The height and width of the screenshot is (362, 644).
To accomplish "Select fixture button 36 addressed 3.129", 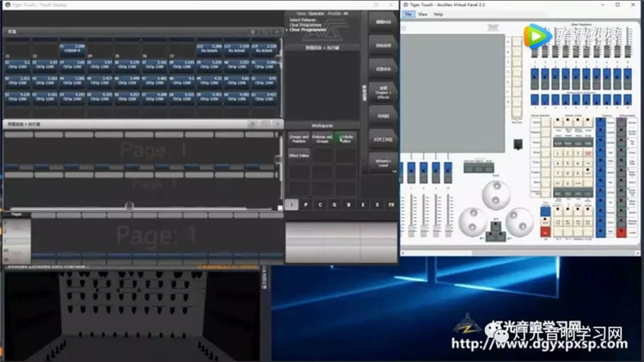I will tap(127, 65).
